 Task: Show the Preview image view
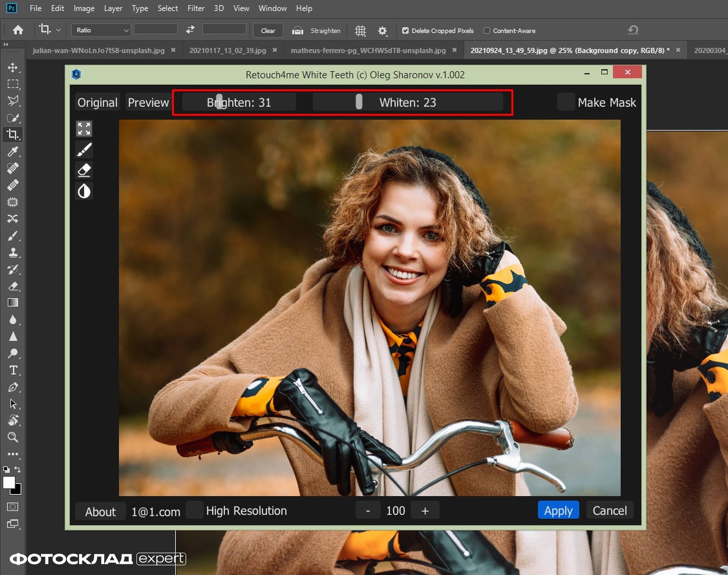pyautogui.click(x=148, y=102)
